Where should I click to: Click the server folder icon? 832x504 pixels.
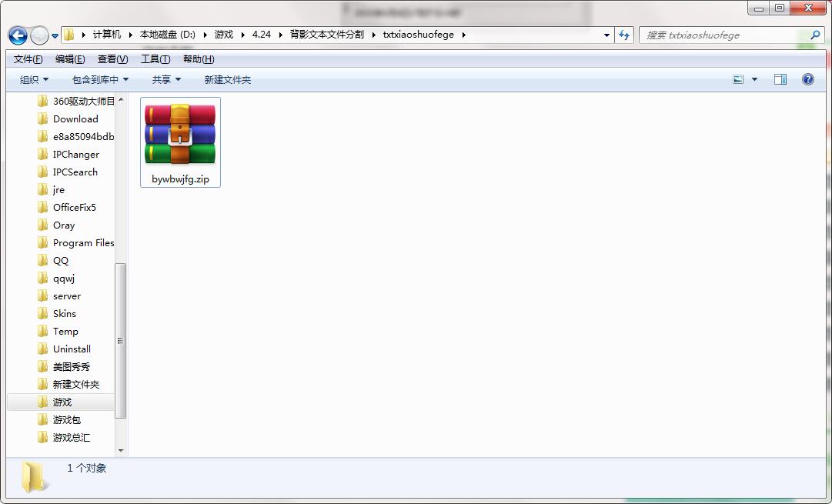pos(43,295)
